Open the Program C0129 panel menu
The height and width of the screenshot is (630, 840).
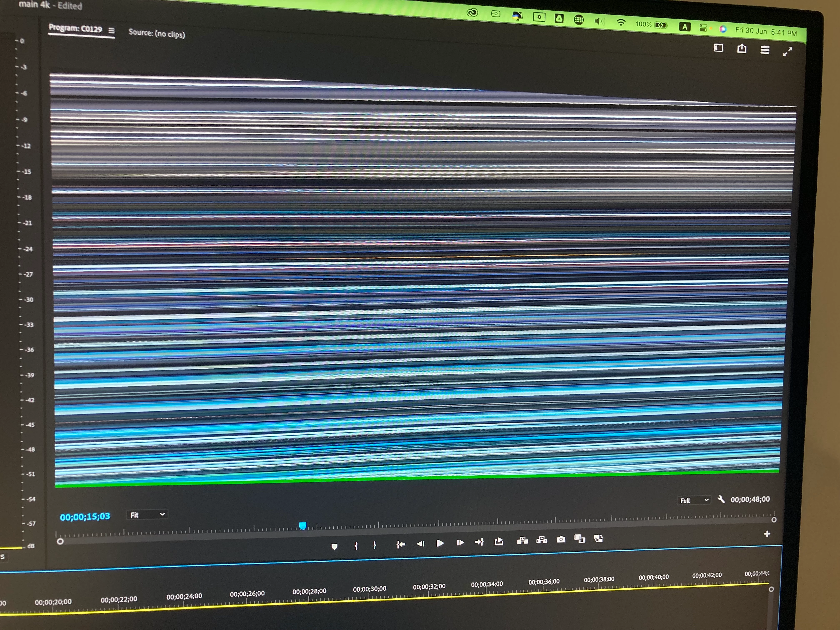(112, 30)
